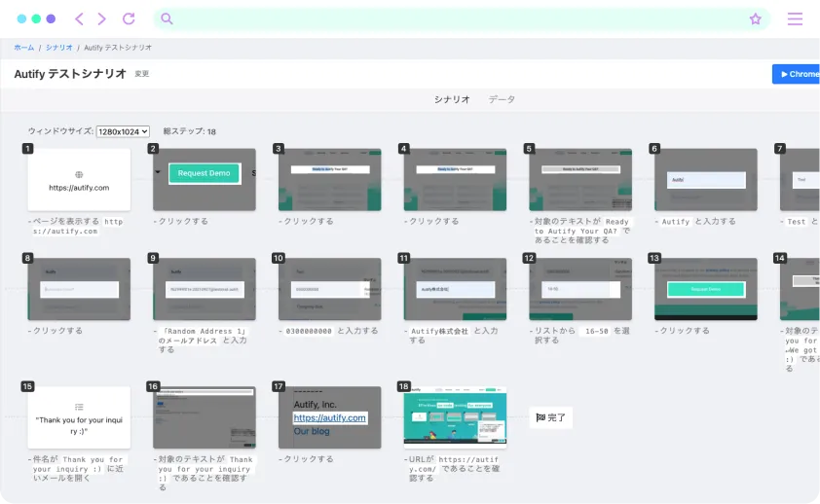Click step 18 caption about URL https://autify.com/
Image resolution: width=820 pixels, height=504 pixels.
coord(453,468)
